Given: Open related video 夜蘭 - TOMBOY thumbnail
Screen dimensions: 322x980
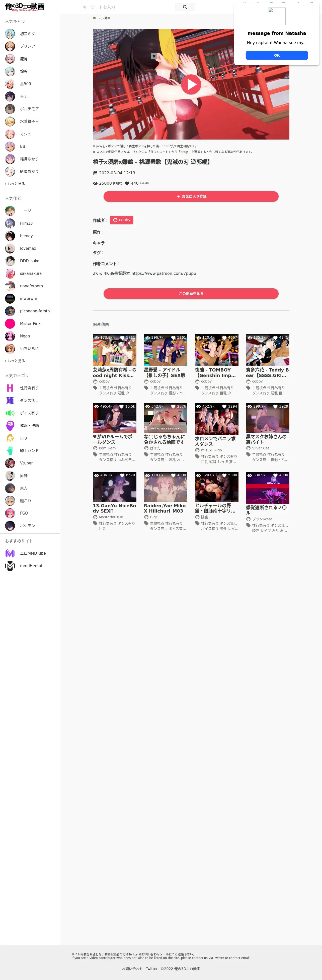Looking at the screenshot, I should [216, 350].
